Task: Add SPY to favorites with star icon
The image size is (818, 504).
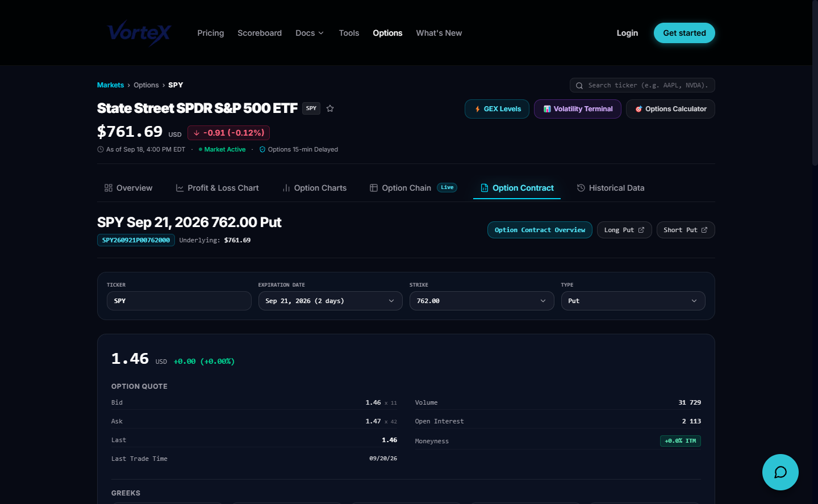Action: [x=330, y=108]
